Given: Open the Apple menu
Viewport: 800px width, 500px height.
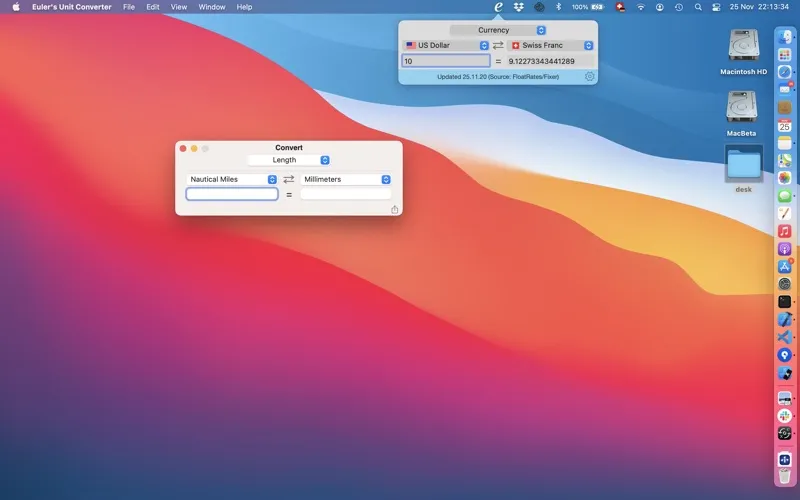Looking at the screenshot, I should (x=16, y=7).
